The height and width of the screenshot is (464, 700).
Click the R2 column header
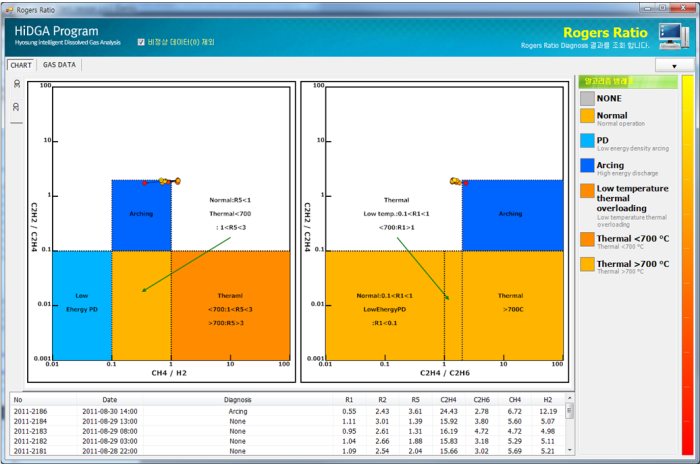coord(382,400)
